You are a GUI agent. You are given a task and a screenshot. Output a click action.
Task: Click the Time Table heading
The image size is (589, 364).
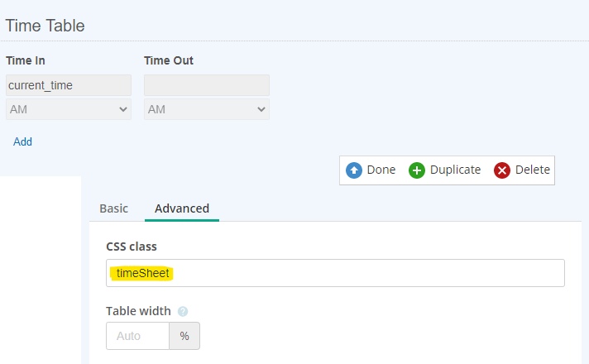(45, 26)
